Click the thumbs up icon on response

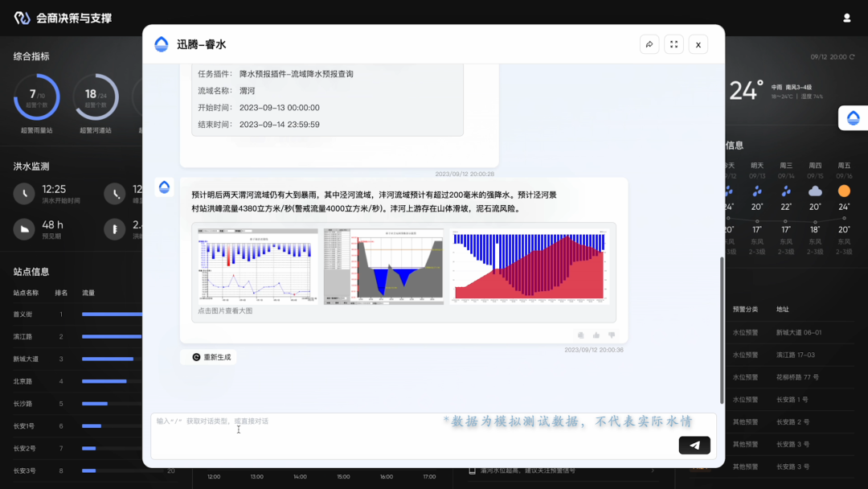(596, 335)
